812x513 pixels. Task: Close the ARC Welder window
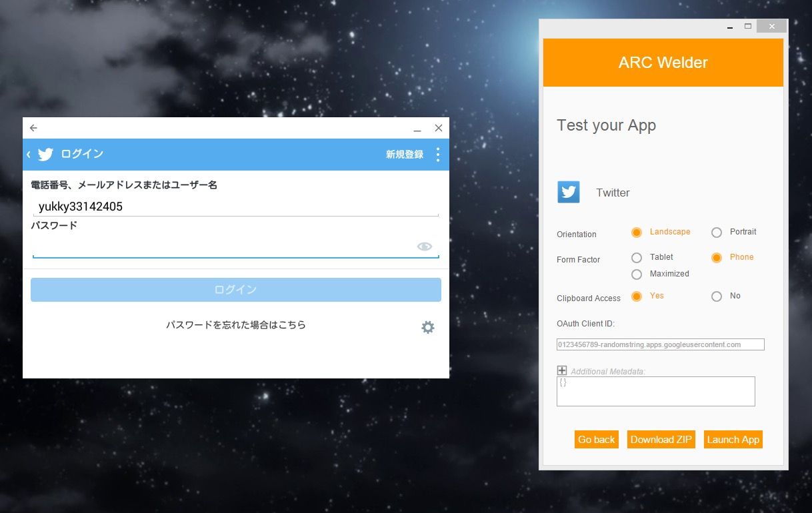[x=771, y=27]
